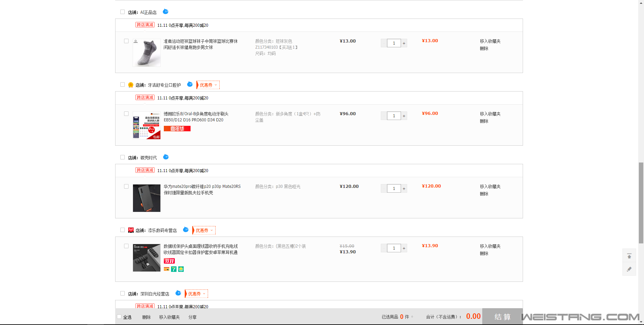Move cable organizer to favorites

pyautogui.click(x=490, y=246)
